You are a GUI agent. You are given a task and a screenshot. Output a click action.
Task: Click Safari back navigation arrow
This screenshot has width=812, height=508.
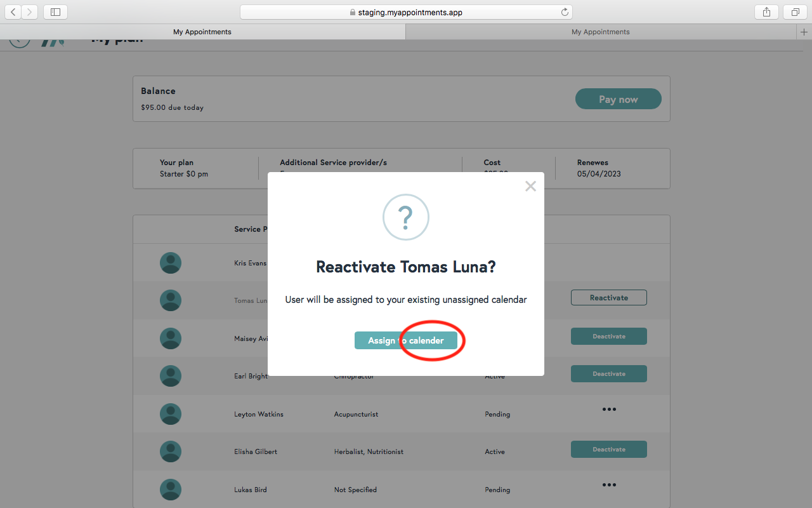click(x=13, y=12)
